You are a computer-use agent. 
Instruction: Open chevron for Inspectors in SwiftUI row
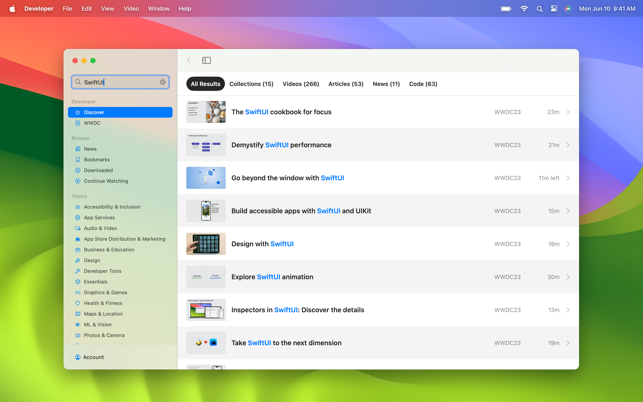[x=568, y=310]
